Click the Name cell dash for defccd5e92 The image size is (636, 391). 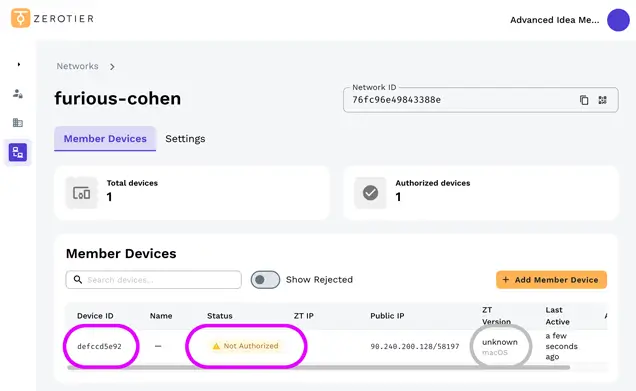click(158, 346)
